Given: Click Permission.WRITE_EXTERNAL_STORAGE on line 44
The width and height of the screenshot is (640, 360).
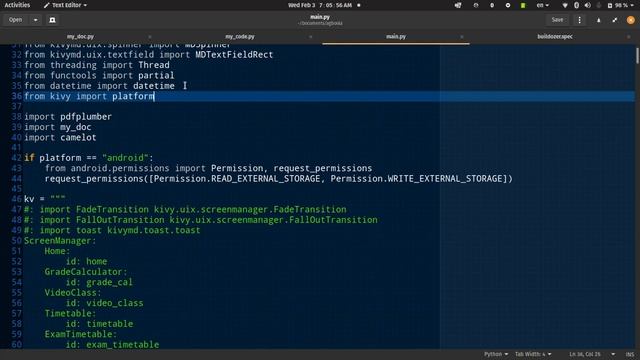Looking at the screenshot, I should (x=416, y=179).
